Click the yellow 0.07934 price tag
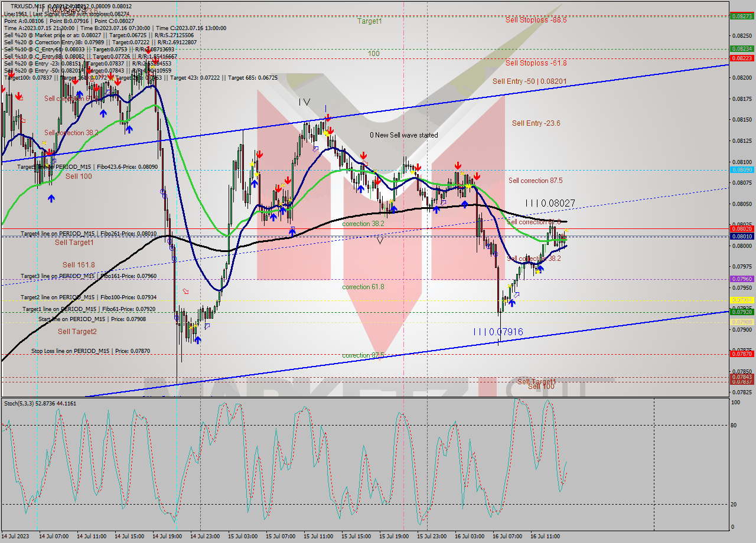This screenshot has width=756, height=543. (x=742, y=300)
